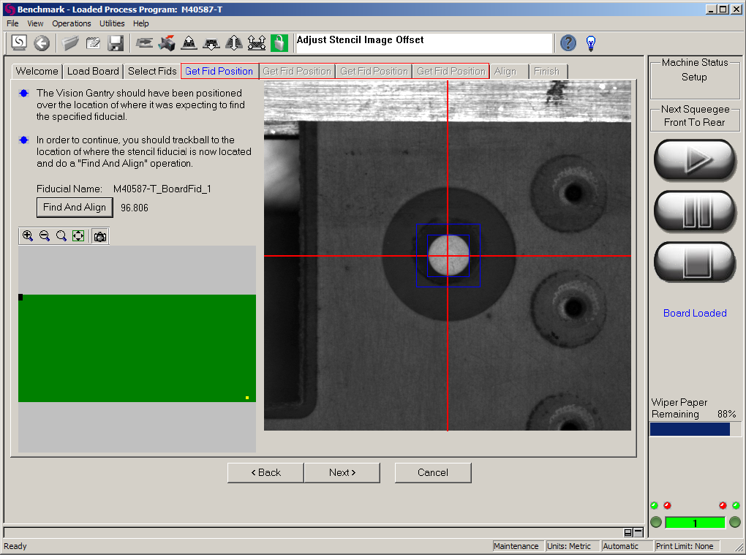Click the Wiper Paper Remaining progress bar
The width and height of the screenshot is (746, 560).
coord(695,429)
